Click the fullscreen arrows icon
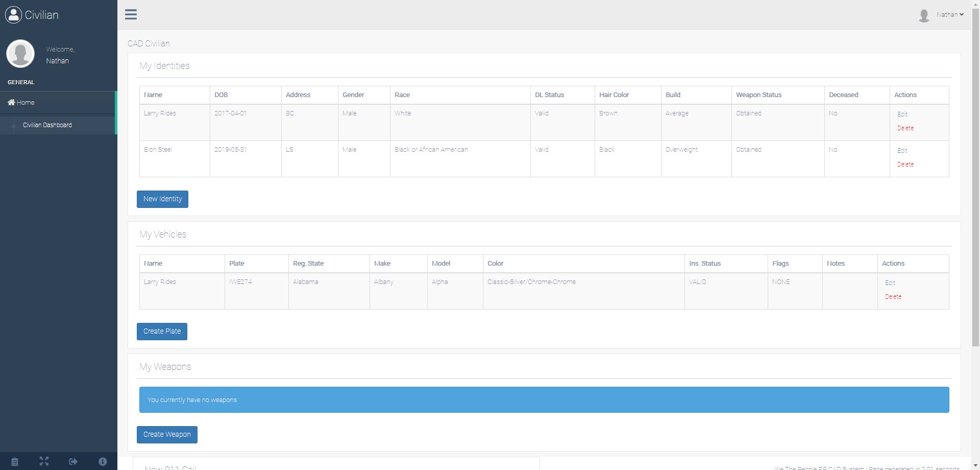Viewport: 980px width, 470px height. 44,461
